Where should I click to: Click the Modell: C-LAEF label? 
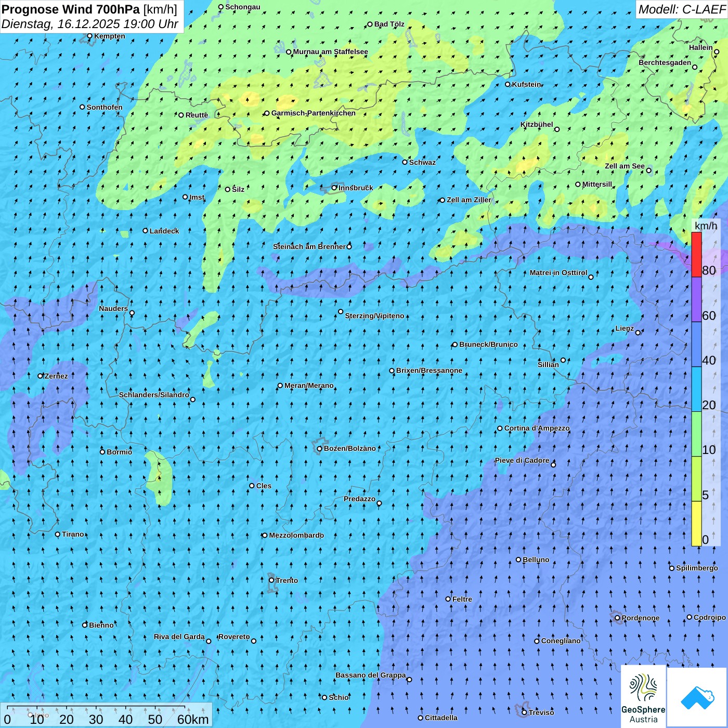coord(682,9)
